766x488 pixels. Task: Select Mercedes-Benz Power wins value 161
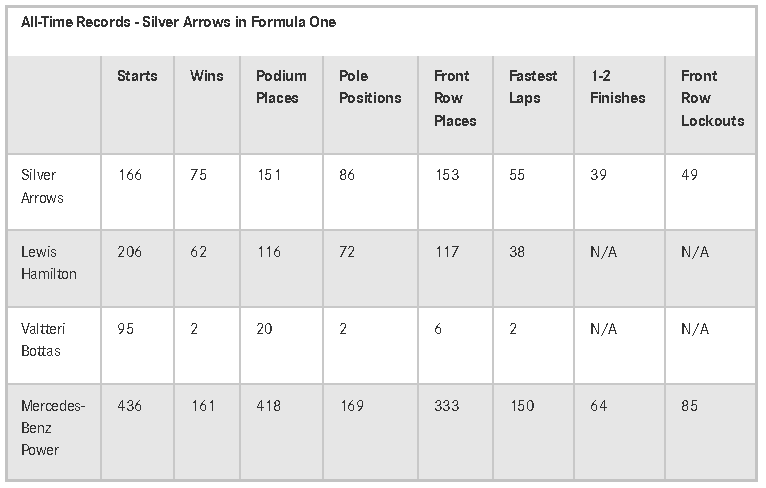point(203,405)
